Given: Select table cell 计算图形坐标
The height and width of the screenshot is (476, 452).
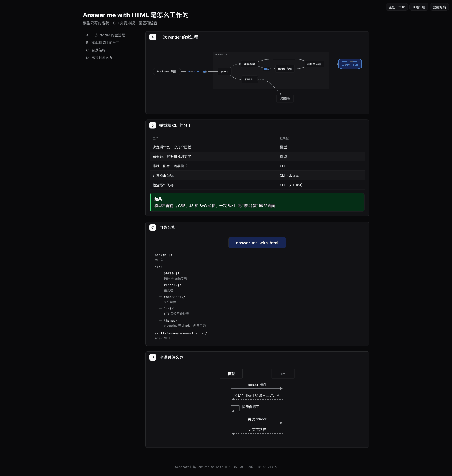Looking at the screenshot, I should coord(163,176).
